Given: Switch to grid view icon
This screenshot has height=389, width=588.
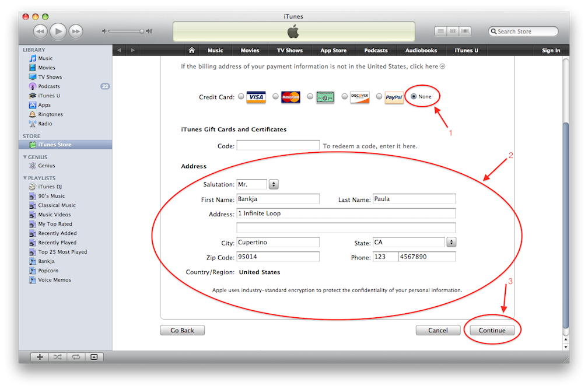Looking at the screenshot, I should point(453,31).
